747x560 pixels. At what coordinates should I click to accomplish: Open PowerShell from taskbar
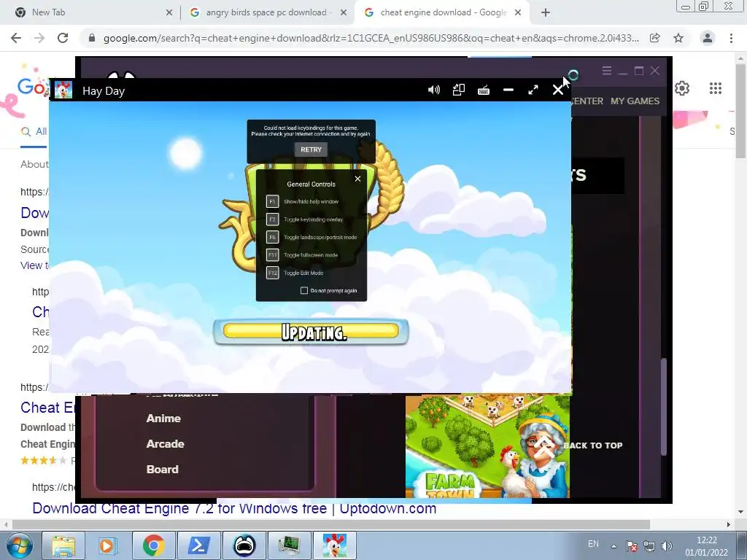[x=199, y=545]
